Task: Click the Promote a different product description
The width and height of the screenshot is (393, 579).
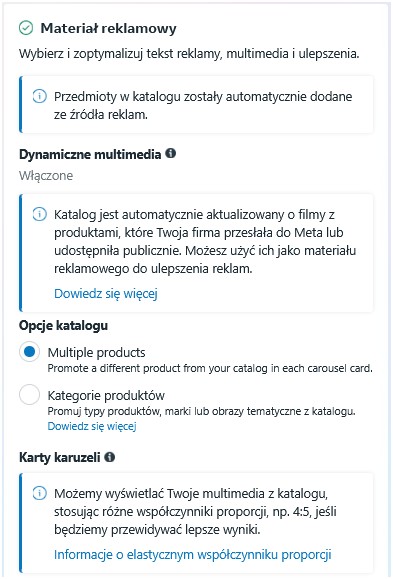Action: tap(210, 368)
